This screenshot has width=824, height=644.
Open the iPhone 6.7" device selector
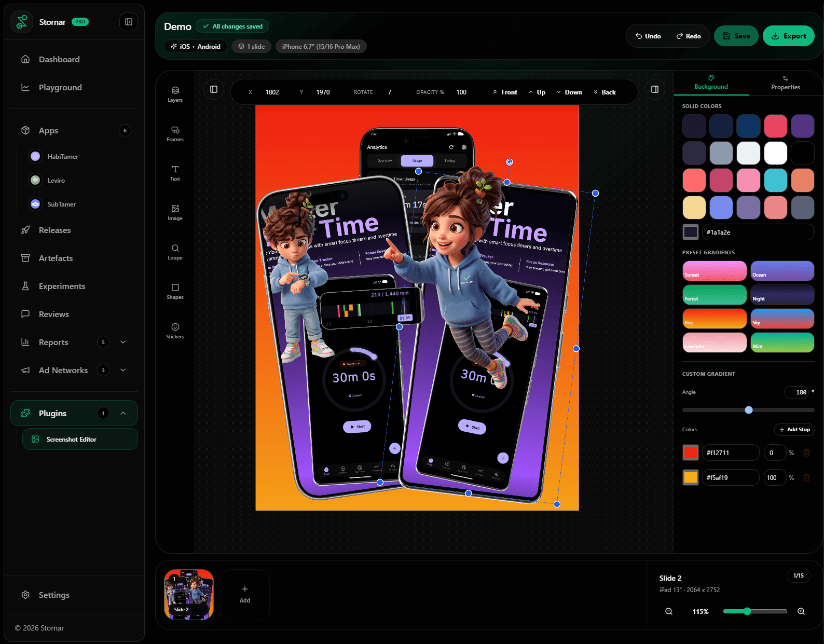click(321, 46)
